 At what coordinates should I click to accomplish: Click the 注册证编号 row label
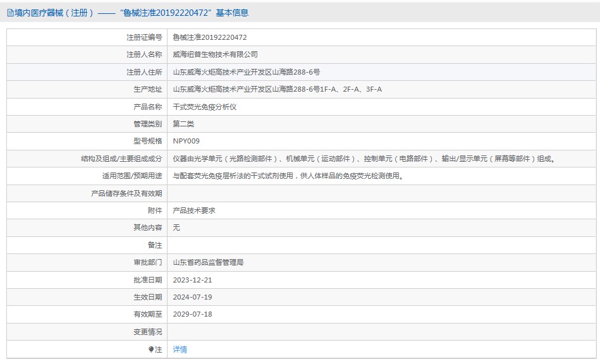144,37
